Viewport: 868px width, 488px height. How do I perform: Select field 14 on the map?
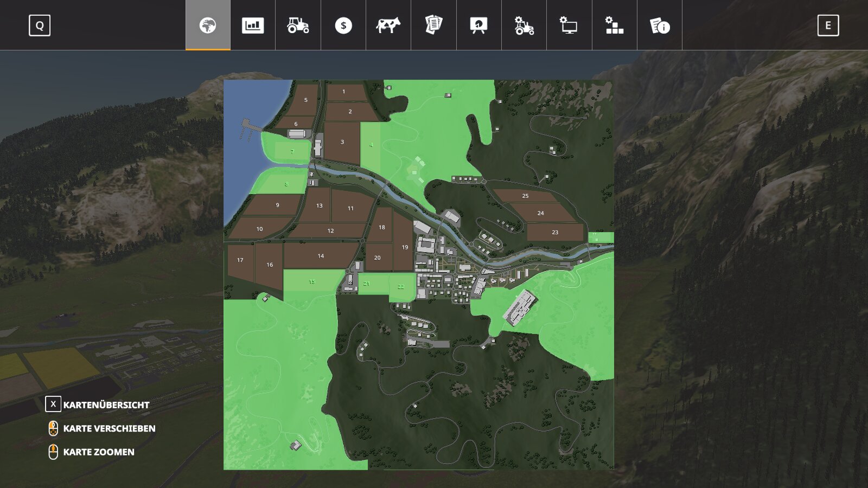[x=321, y=256]
